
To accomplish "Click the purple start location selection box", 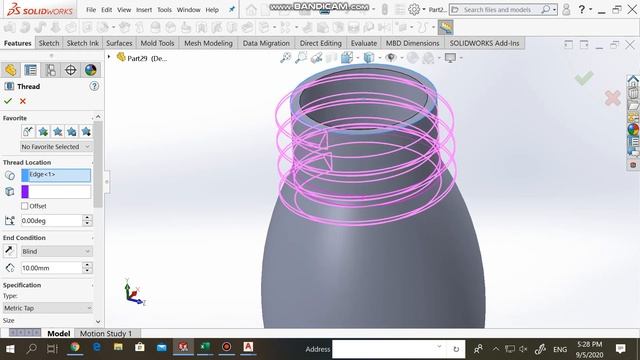I will pos(56,192).
